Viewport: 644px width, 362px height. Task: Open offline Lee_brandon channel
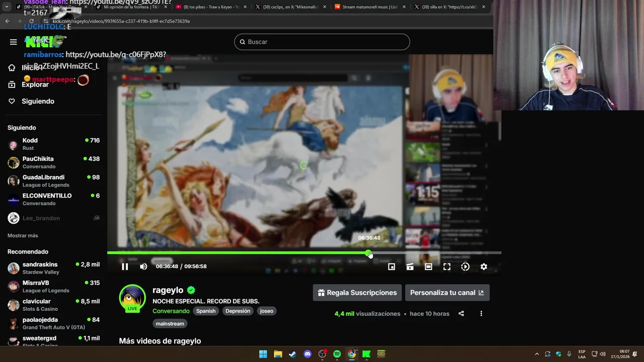click(53, 218)
